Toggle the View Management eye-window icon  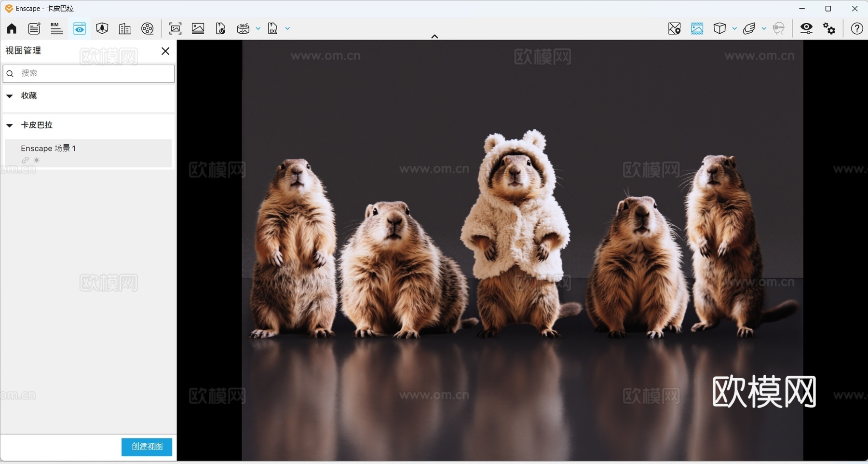pos(80,28)
